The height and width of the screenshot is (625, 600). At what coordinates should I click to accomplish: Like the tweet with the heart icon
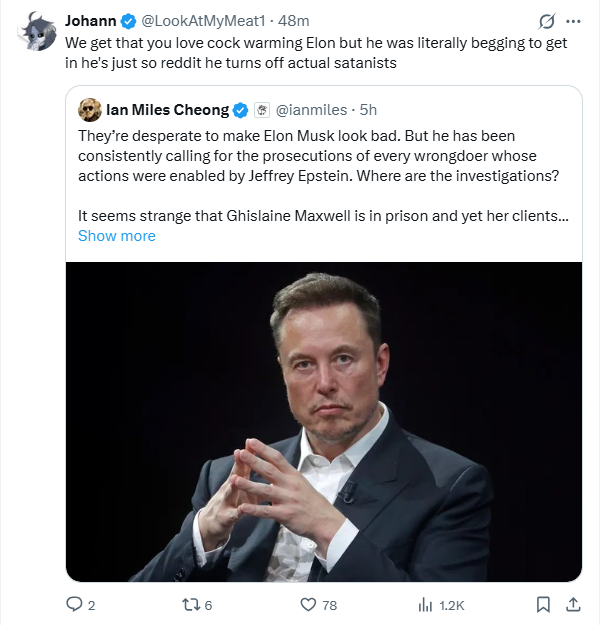pyautogui.click(x=310, y=604)
